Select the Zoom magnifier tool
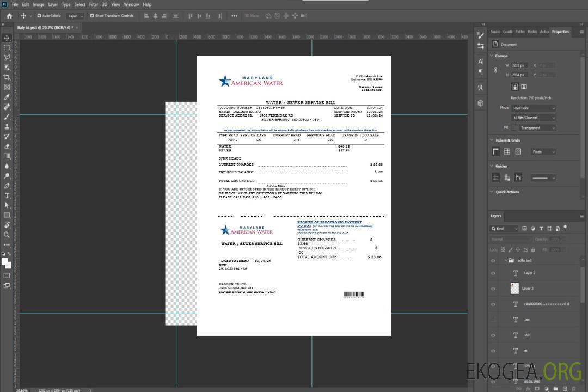The image size is (588, 392). (x=7, y=235)
